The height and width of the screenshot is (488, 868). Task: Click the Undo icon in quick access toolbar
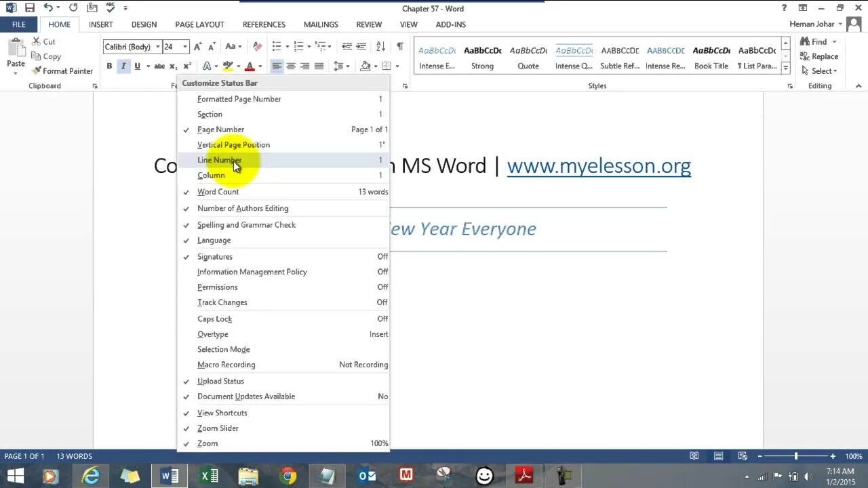tap(48, 8)
